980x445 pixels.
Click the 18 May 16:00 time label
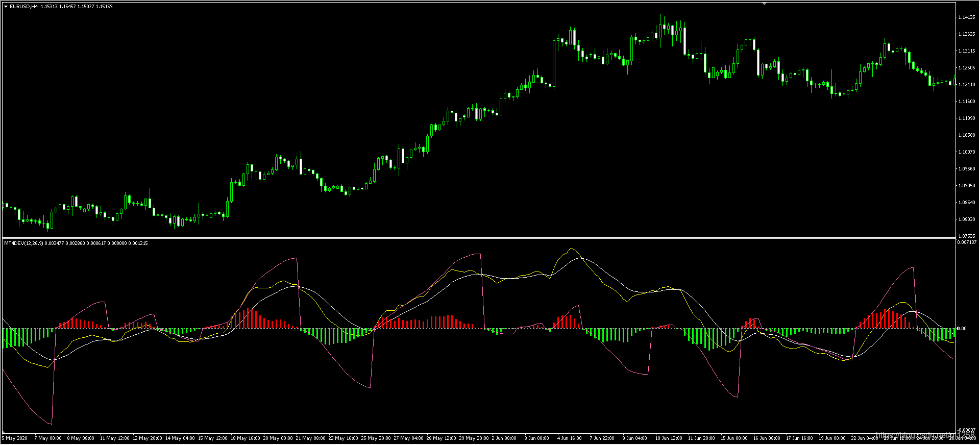[245, 438]
